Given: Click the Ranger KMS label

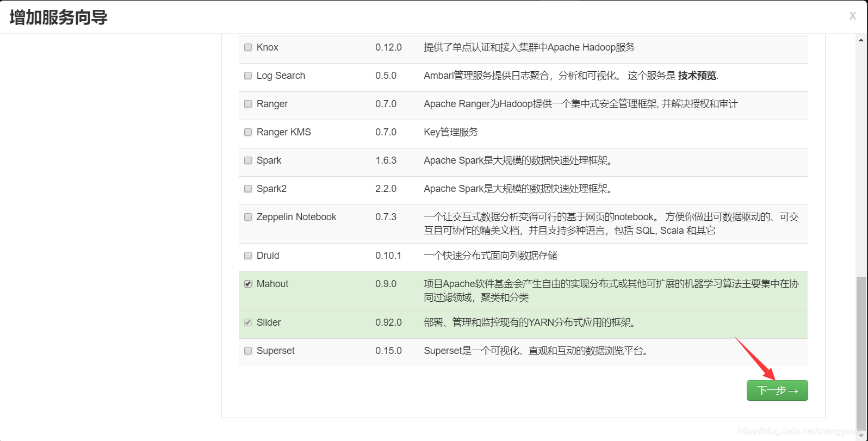Looking at the screenshot, I should pos(284,132).
